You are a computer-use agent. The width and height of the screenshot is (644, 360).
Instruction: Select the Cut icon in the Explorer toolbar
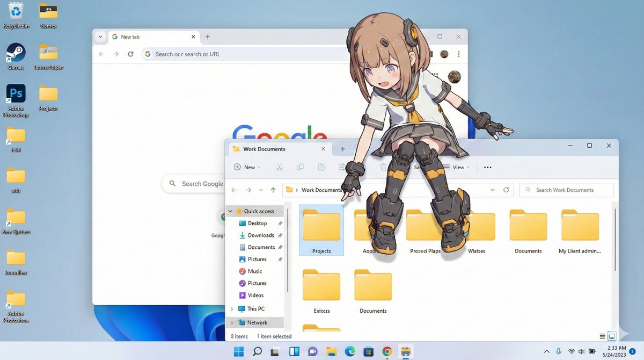click(x=279, y=167)
